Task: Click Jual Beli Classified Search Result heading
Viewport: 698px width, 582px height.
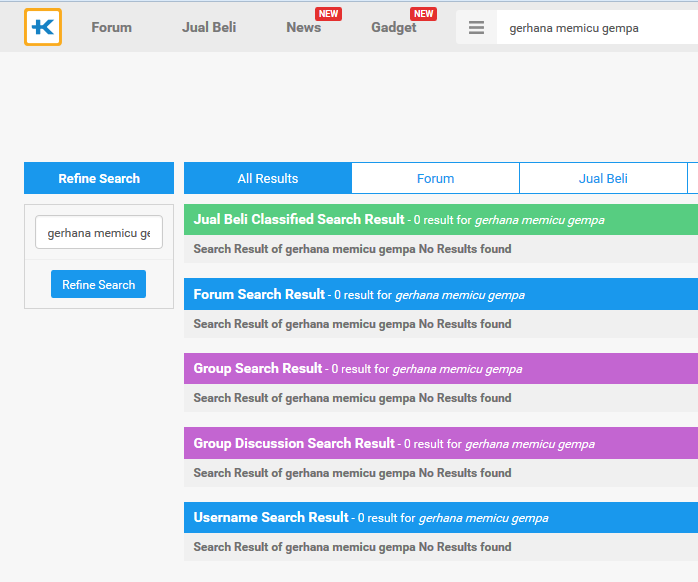Action: (299, 220)
